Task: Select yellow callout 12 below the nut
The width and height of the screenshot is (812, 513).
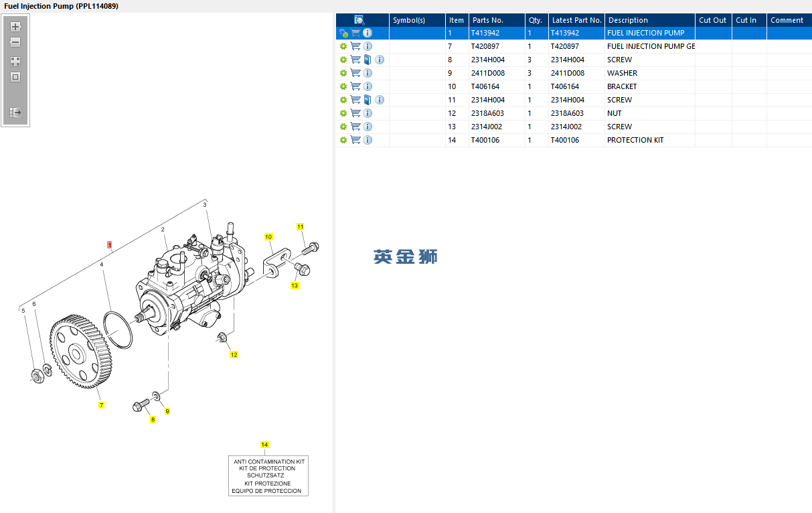Action: pos(234,355)
